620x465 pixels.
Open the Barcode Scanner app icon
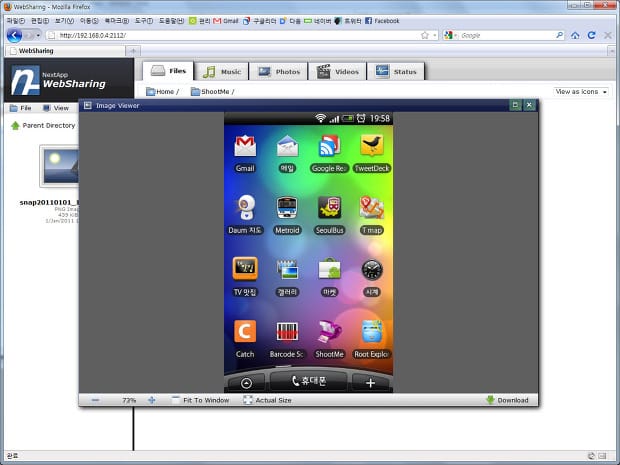coord(287,331)
